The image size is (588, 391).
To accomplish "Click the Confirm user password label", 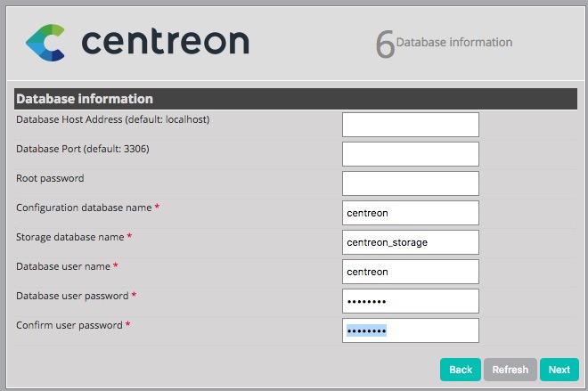I will point(69,325).
